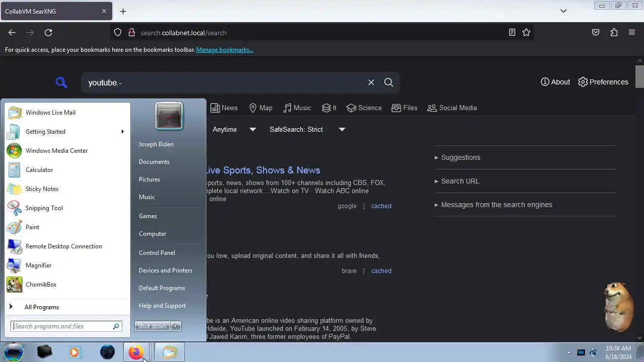Open the tracking protection shield
This screenshot has width=644, height=362.
coord(118,32)
